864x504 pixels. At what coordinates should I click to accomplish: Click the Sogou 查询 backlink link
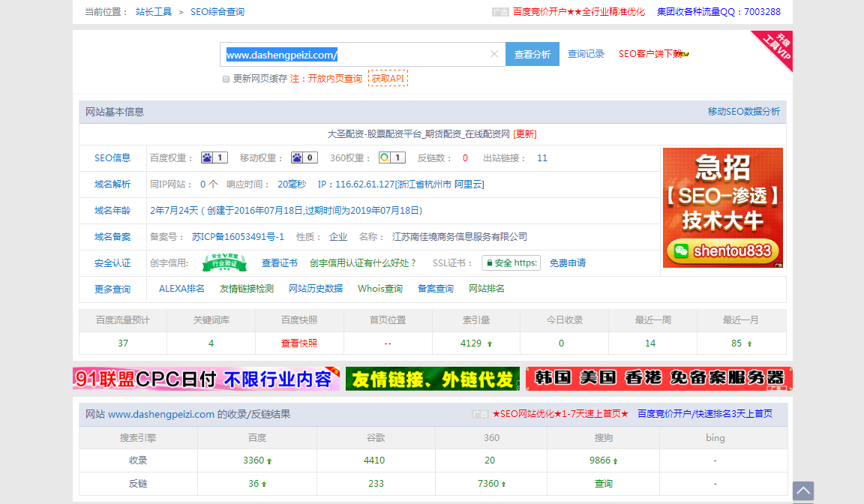pos(603,484)
